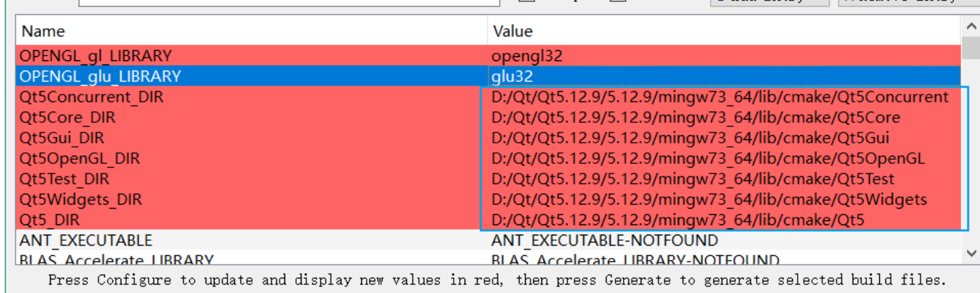Click the path value ending in cmake/Qt5Gui

[691, 138]
